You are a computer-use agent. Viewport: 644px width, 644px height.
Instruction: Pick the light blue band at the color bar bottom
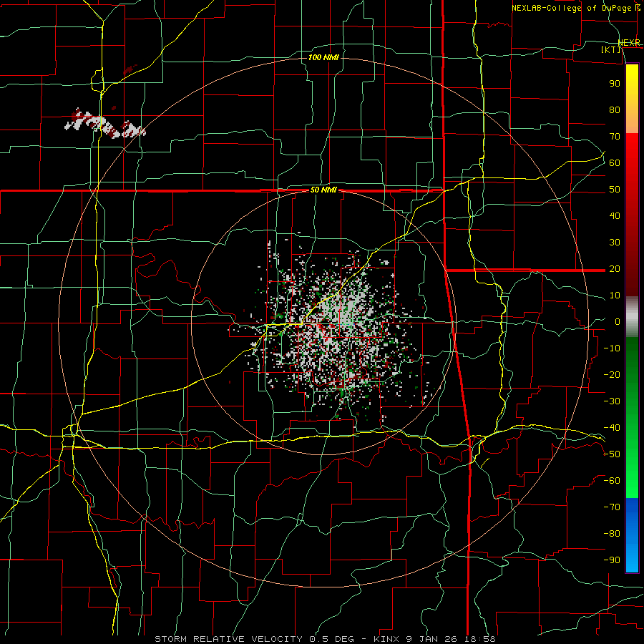[x=632, y=559]
